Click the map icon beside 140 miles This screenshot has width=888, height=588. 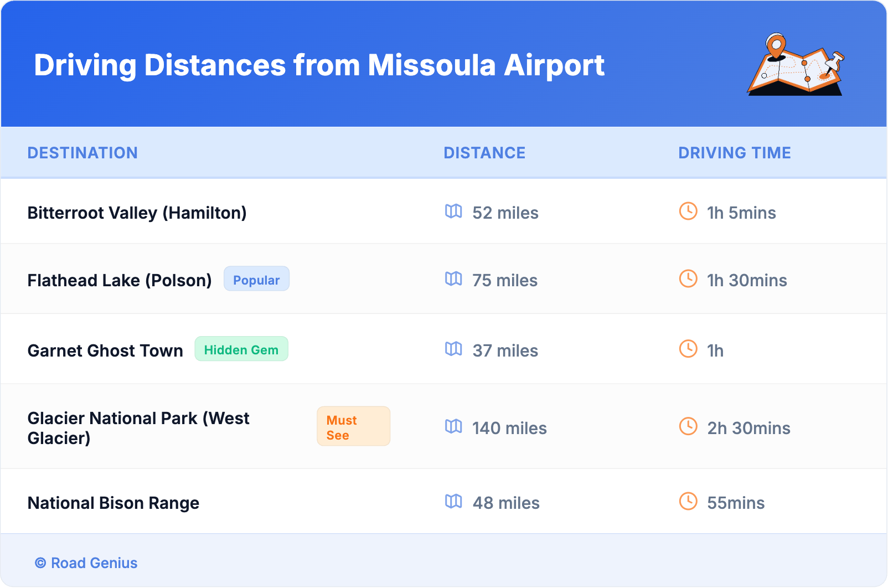453,426
